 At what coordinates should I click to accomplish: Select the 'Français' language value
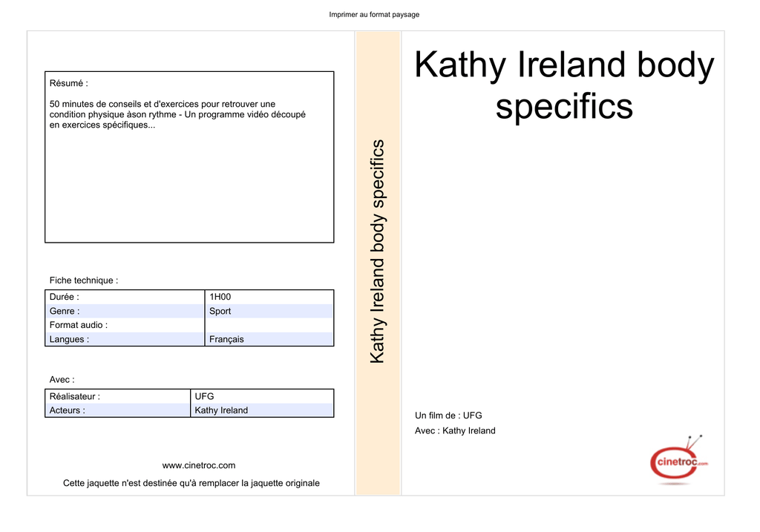click(x=226, y=340)
